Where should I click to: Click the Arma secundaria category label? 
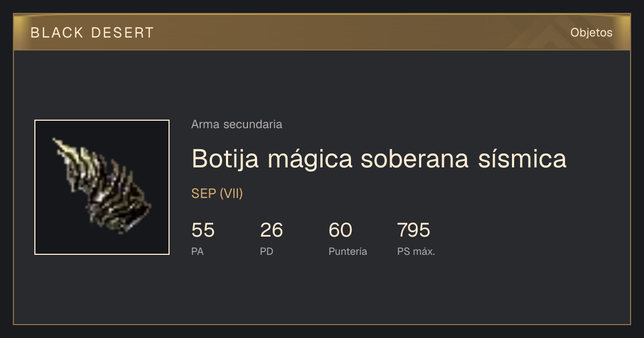237,124
